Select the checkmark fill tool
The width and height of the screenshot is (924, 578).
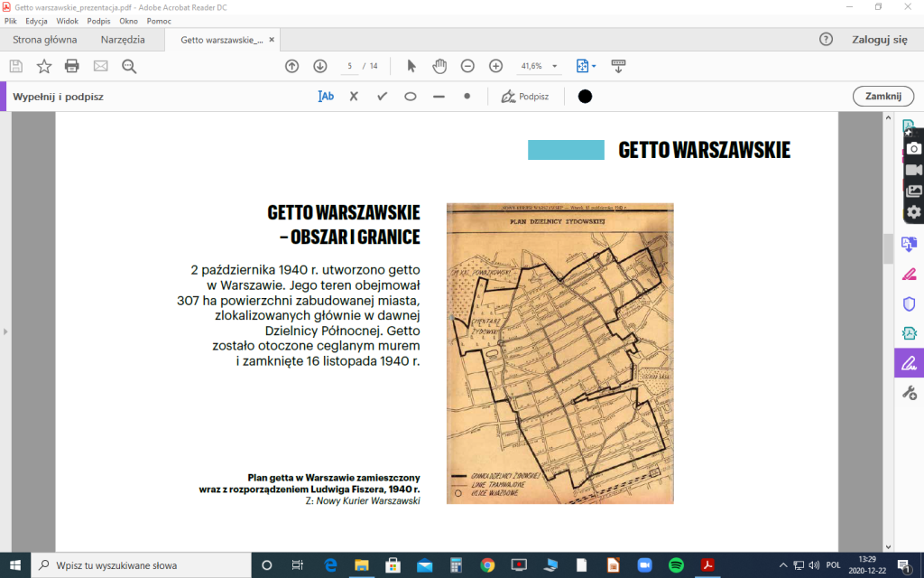[x=382, y=97]
